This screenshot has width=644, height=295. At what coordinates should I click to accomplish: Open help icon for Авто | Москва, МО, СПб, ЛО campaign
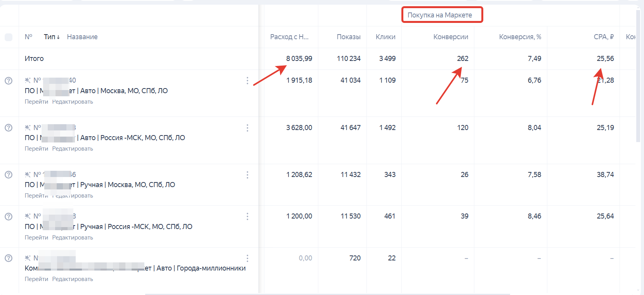point(9,80)
